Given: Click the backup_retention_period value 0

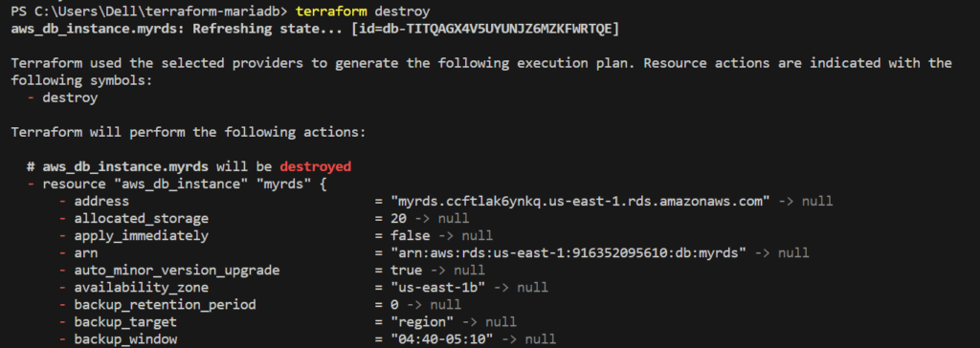Looking at the screenshot, I should point(394,305).
